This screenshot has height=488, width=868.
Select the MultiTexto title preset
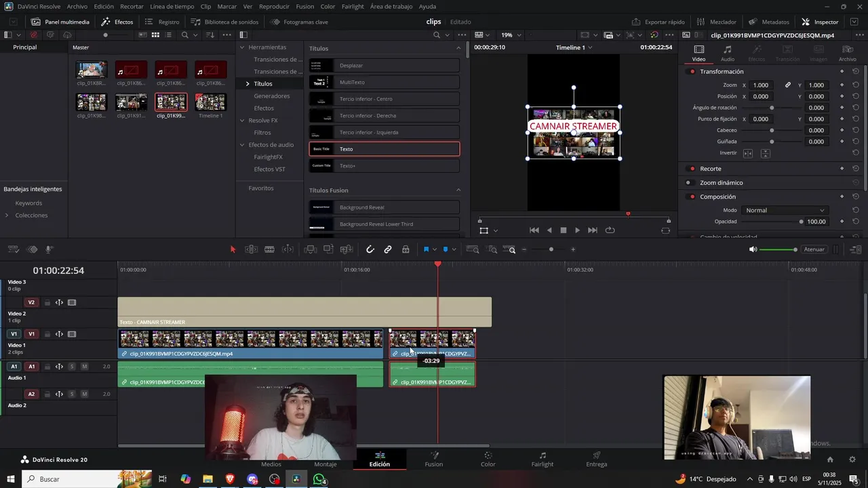(x=384, y=82)
